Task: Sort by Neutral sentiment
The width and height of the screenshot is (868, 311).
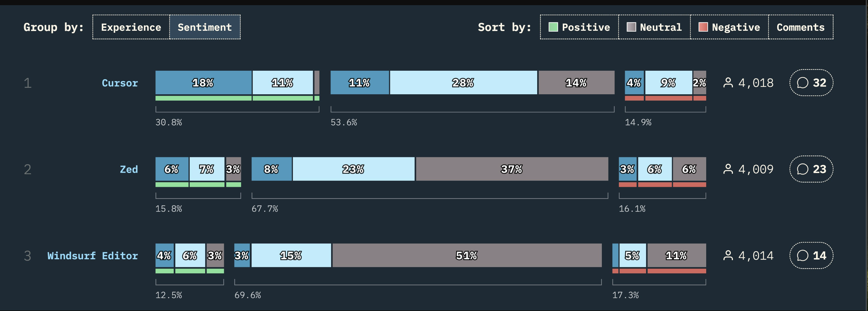Action: [654, 27]
